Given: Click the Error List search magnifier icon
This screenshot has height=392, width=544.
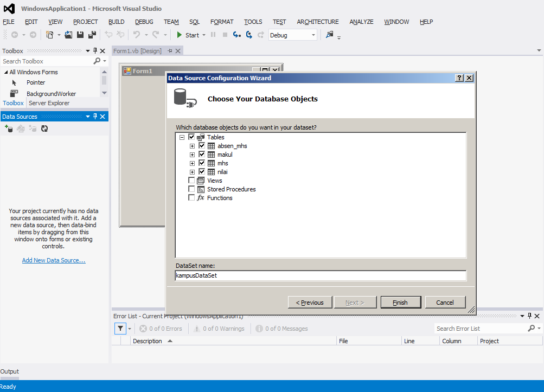Looking at the screenshot, I should coord(531,328).
